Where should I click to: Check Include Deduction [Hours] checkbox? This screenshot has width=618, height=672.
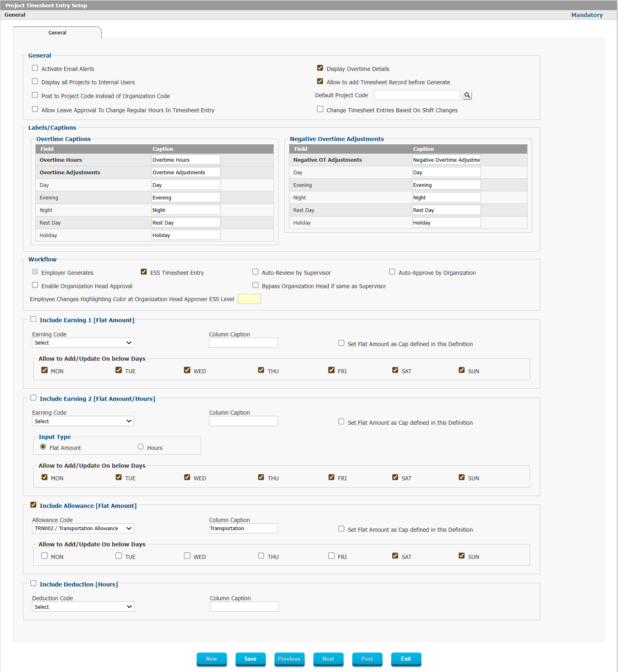pos(34,584)
